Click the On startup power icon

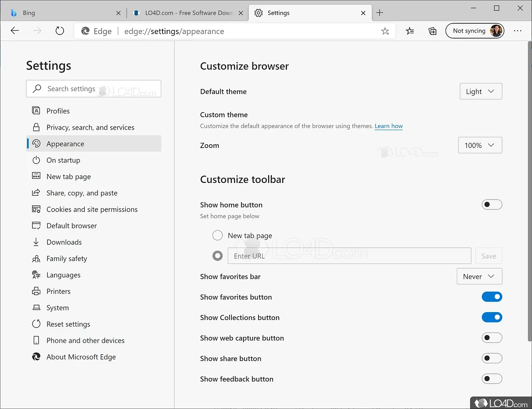click(x=36, y=160)
